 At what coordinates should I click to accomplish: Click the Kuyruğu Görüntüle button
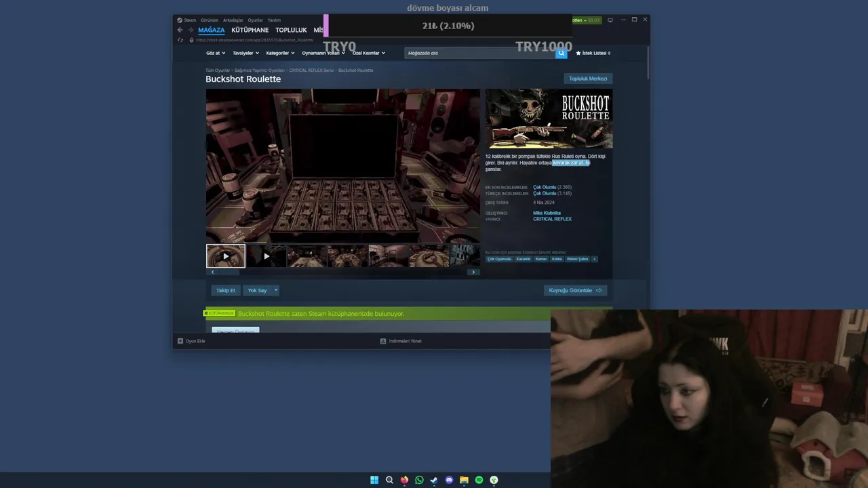(x=575, y=290)
